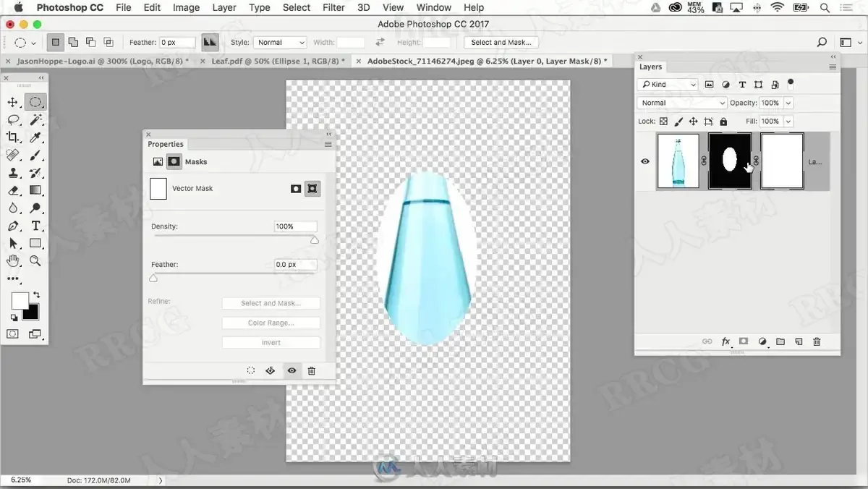Open the Layer menu
Viewport: 868px width, 489px height.
point(224,7)
